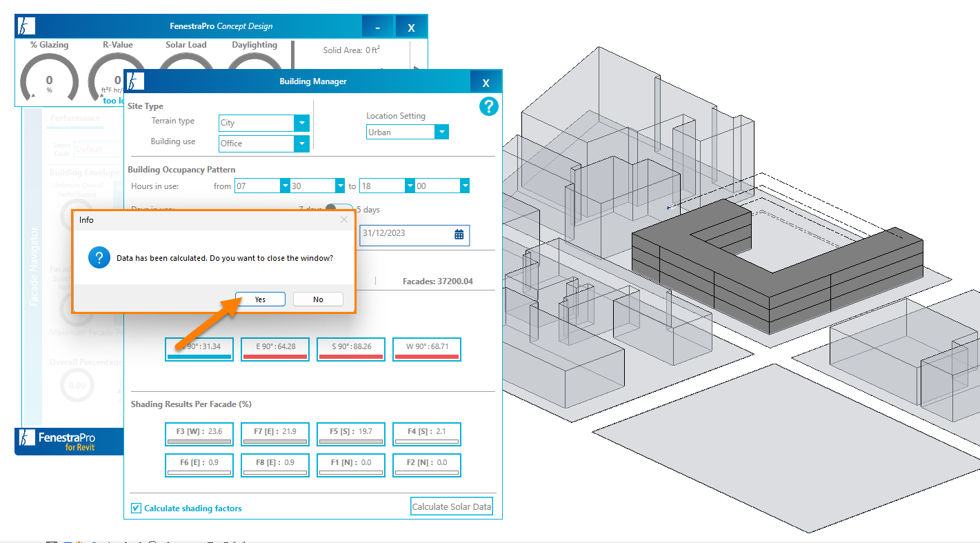Click the dimmed Overall Percentage 0.00 gauge
This screenshot has height=543, width=980.
[77, 385]
